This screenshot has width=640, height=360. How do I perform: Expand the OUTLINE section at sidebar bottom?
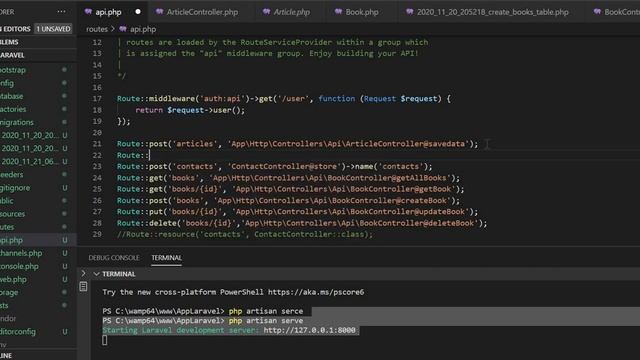point(37,356)
